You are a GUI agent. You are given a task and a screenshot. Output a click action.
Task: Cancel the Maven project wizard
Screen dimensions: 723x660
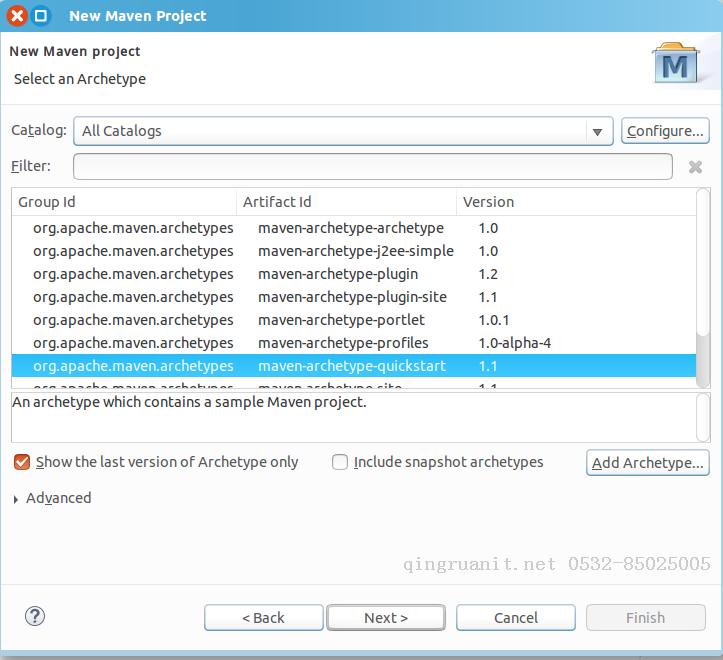(x=516, y=617)
